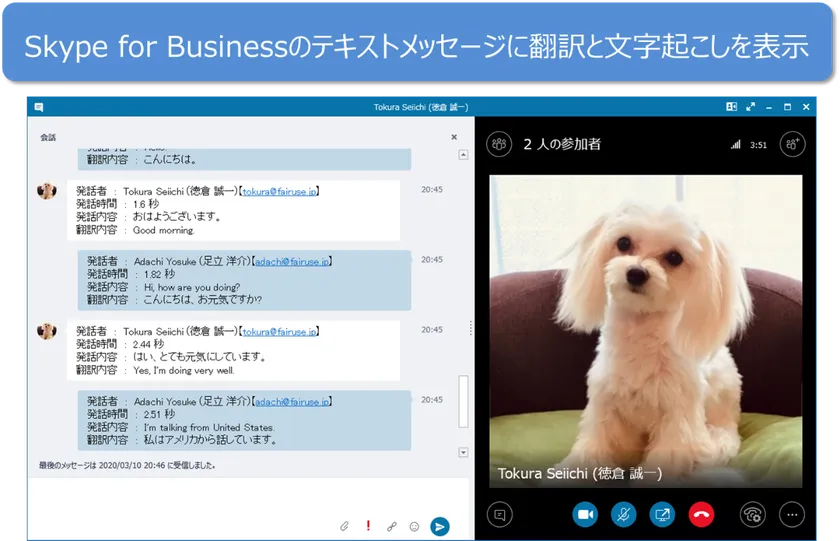Open tokura@fairuse.jp link in おはようございます message
This screenshot has width=840, height=541.
coord(279,192)
